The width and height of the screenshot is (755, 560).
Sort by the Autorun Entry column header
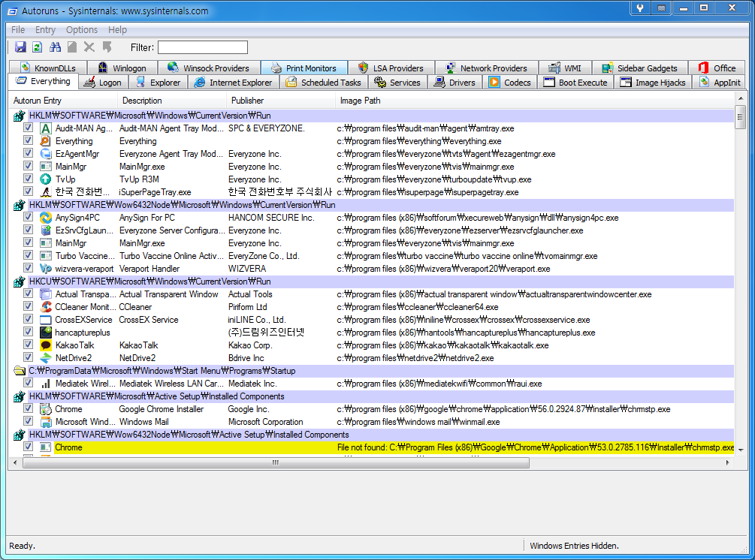63,101
